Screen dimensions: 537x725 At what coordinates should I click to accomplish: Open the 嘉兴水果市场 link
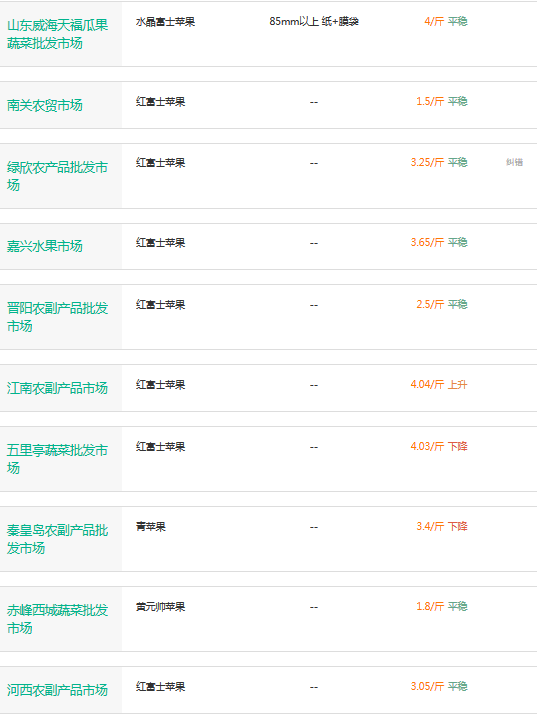point(45,246)
